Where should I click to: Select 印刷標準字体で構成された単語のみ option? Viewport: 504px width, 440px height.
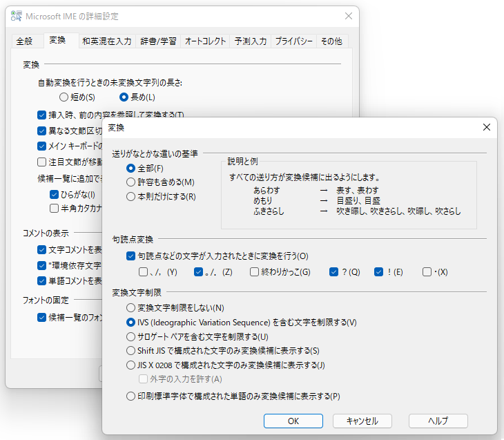(130, 396)
